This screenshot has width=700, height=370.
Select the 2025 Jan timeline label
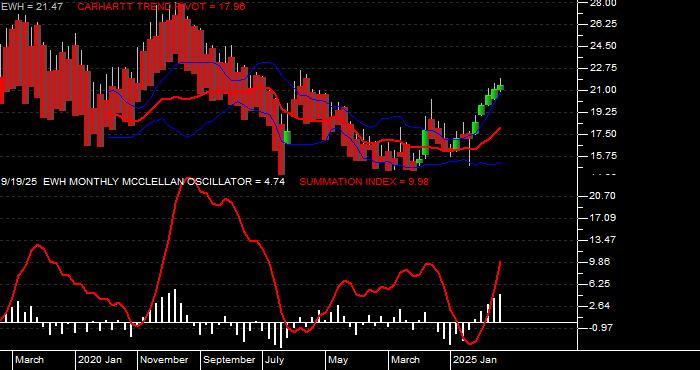[x=475, y=360]
